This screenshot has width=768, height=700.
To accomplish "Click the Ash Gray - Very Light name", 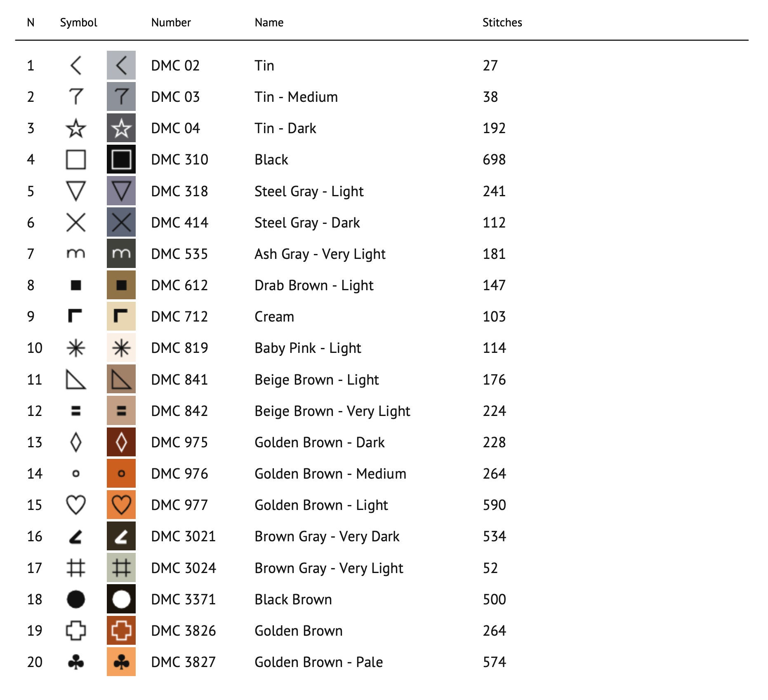I will point(320,254).
